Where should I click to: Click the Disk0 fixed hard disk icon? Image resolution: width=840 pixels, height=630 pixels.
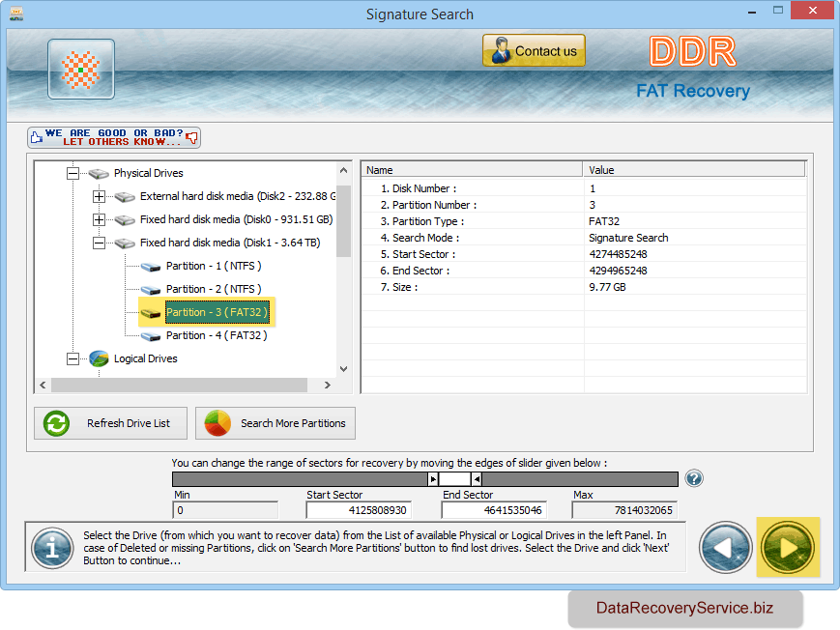[125, 220]
